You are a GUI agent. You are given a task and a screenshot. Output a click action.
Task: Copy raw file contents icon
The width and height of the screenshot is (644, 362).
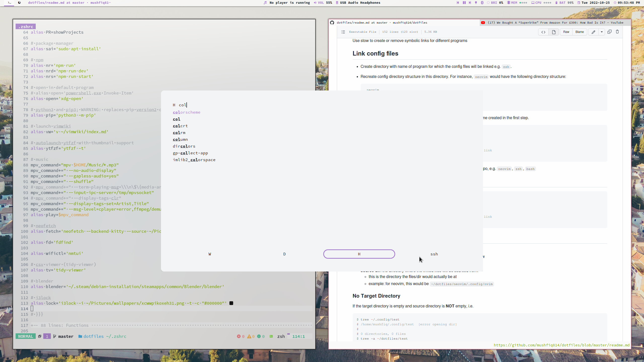609,32
